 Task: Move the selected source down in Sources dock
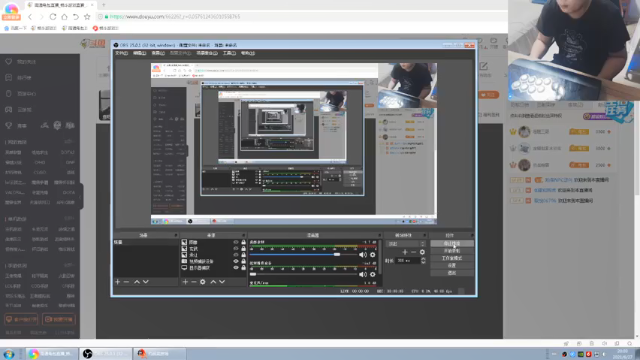222,282
